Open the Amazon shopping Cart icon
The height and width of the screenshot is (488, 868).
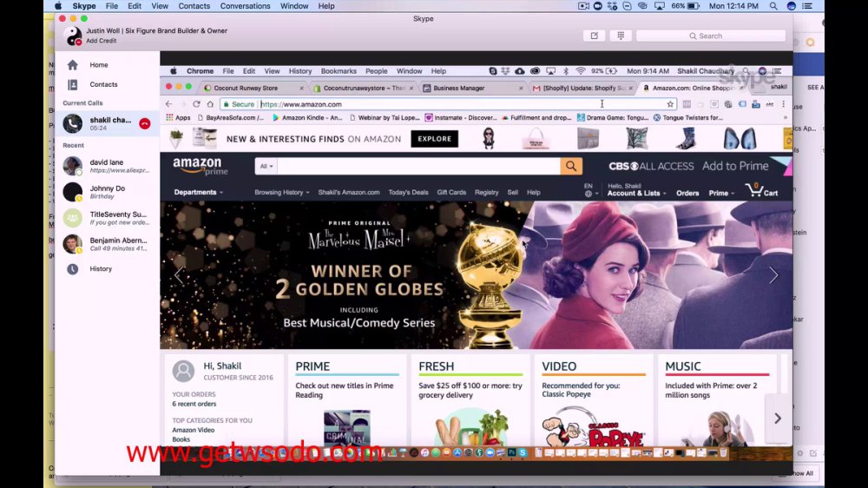[762, 190]
